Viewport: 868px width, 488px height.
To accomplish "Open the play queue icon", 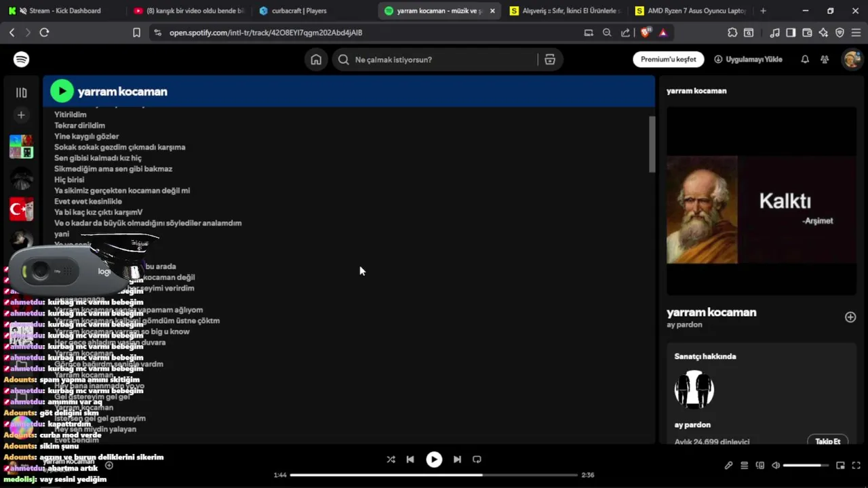I will 744,466.
